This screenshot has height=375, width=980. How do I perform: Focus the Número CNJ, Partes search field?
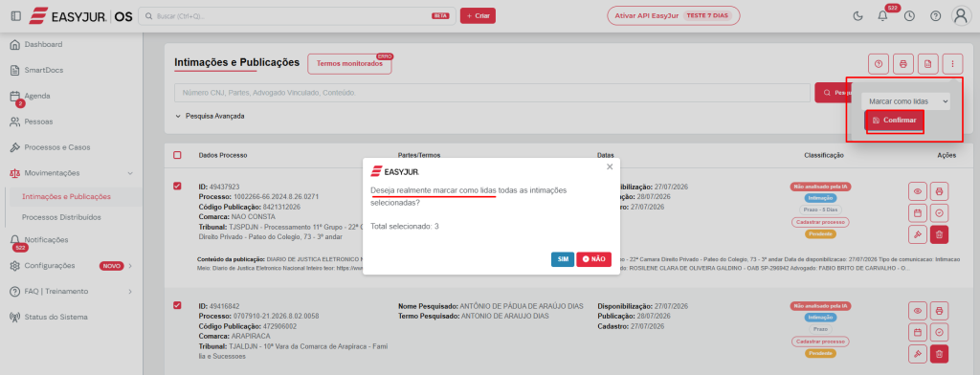(493, 93)
